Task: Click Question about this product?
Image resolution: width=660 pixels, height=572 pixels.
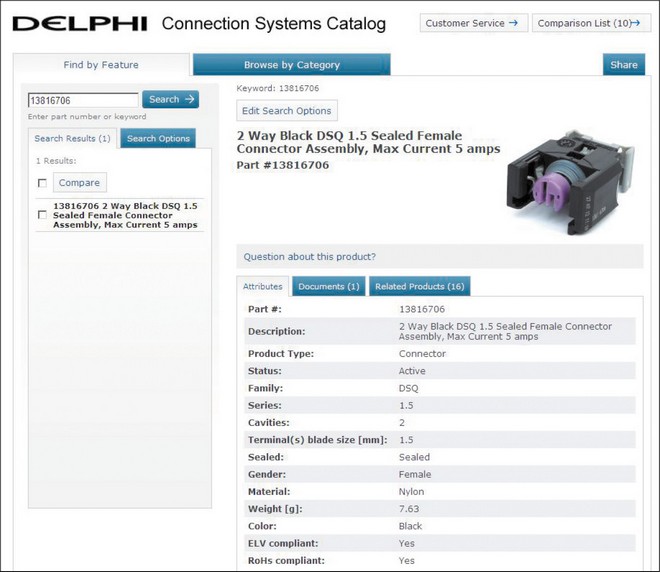Action: [310, 257]
